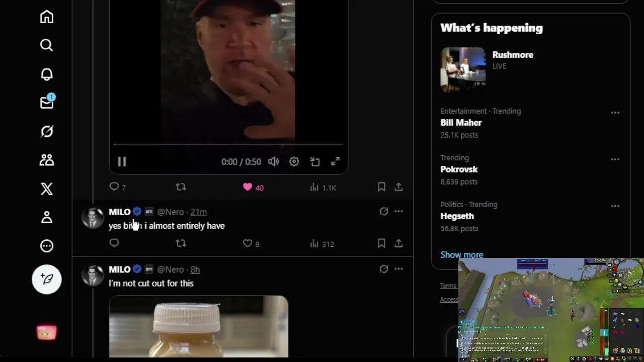
Task: Click the compose post round button
Action: tap(47, 279)
